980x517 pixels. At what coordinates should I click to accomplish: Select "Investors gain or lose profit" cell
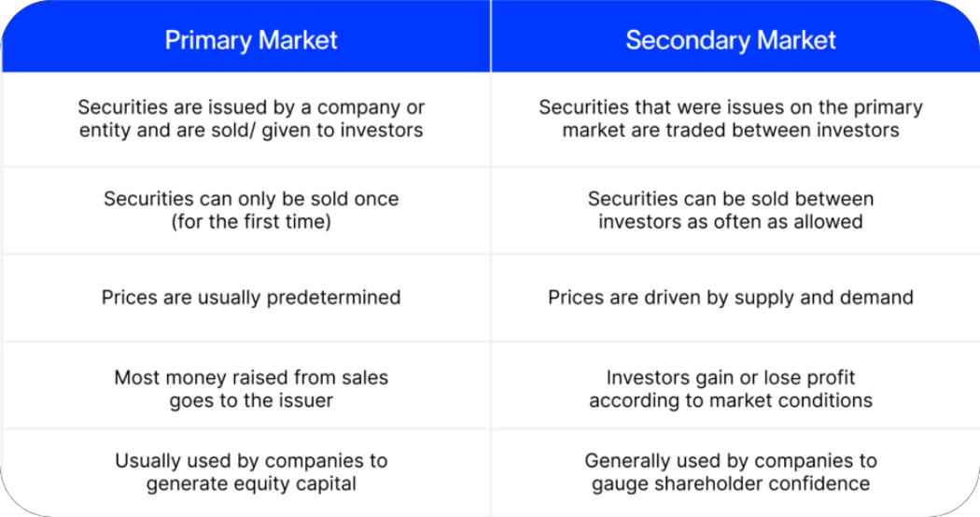tap(735, 385)
